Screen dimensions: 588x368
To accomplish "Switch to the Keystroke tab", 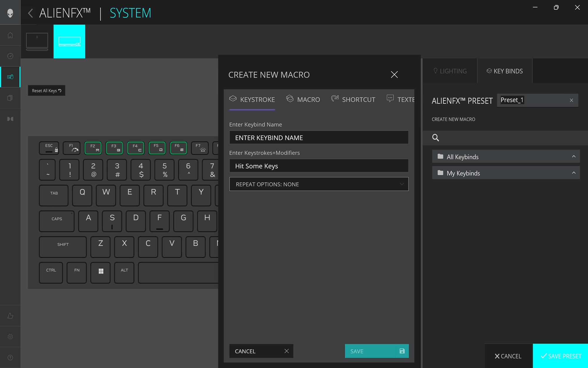I will tap(252, 100).
